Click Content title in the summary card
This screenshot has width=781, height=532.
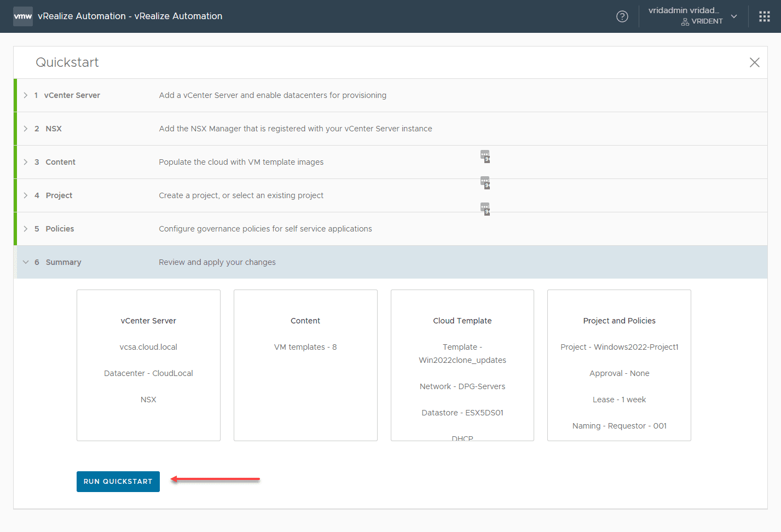(305, 321)
